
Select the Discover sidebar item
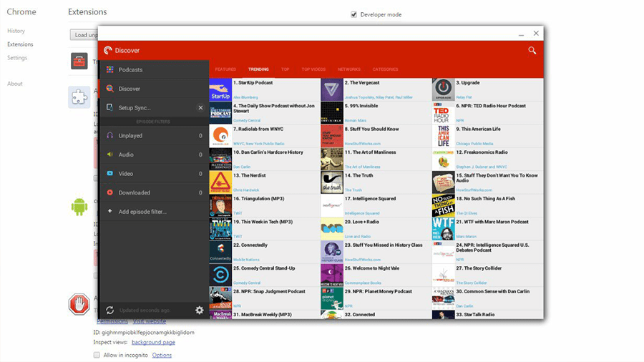[154, 89]
